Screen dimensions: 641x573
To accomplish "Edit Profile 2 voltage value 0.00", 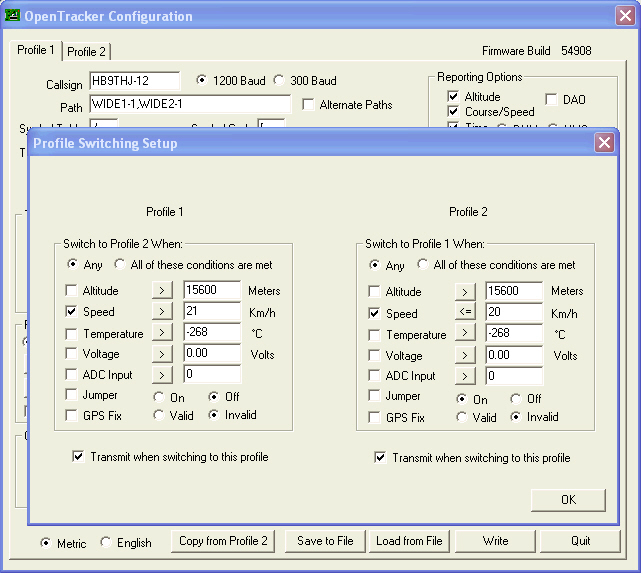I will 514,354.
